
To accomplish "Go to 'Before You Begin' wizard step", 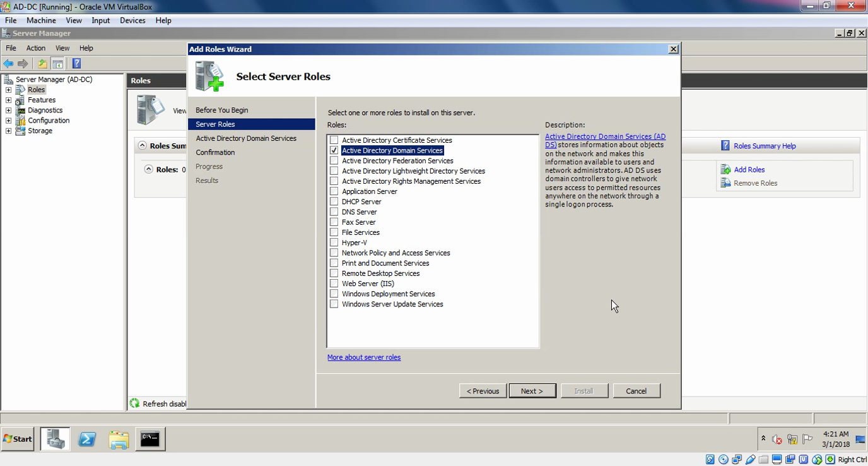I will tap(222, 110).
